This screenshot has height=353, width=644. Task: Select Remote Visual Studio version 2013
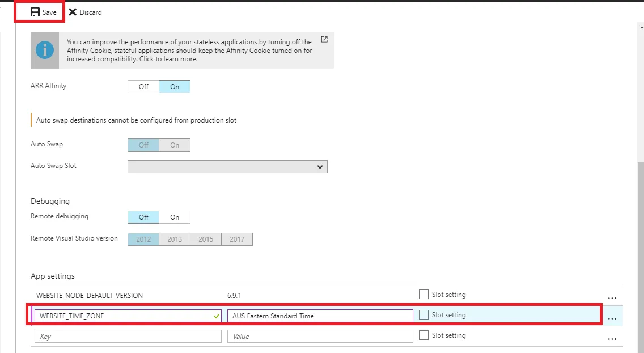pos(175,239)
